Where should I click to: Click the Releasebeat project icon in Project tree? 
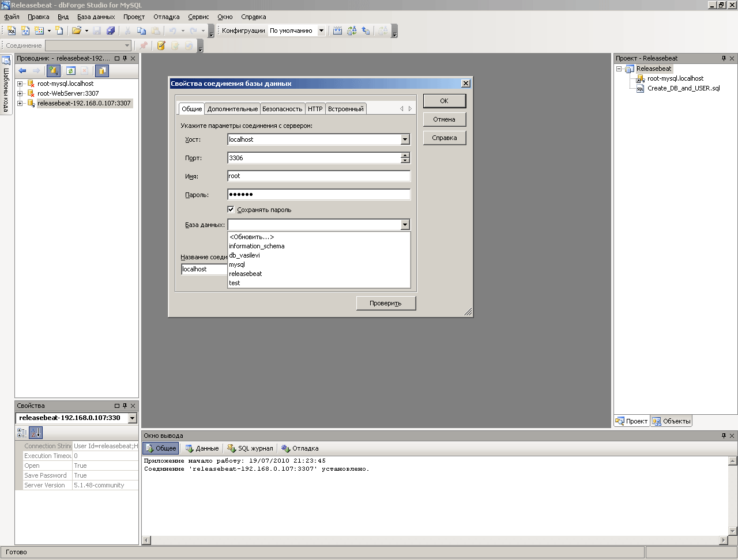tap(630, 69)
